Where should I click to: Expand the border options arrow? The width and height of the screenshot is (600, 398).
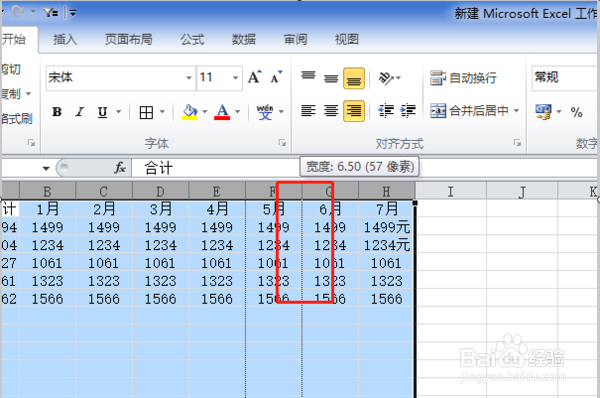162,112
